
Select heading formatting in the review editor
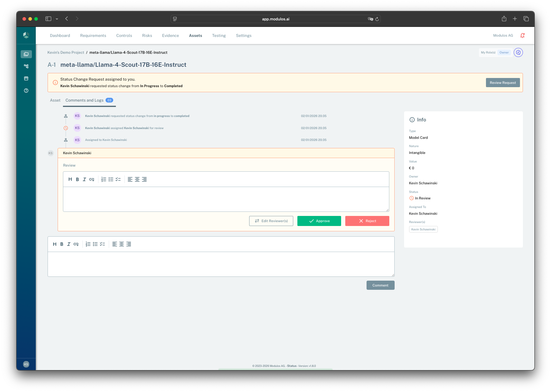(x=70, y=179)
